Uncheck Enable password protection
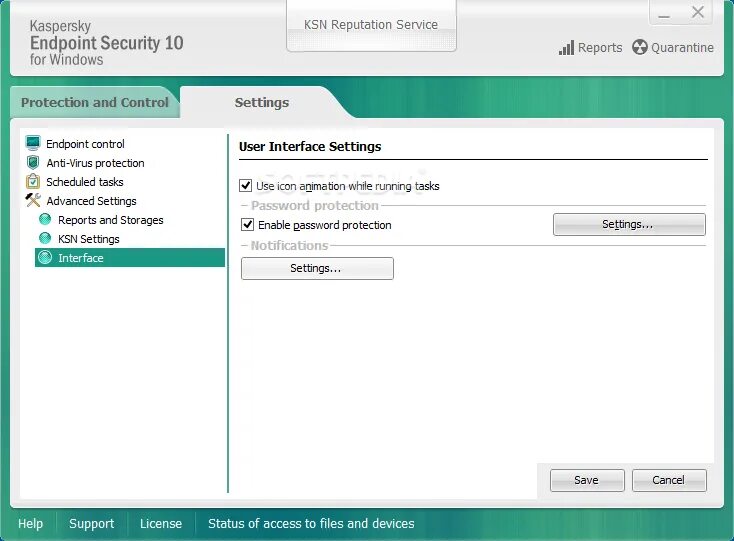Image resolution: width=734 pixels, height=541 pixels. 247,225
